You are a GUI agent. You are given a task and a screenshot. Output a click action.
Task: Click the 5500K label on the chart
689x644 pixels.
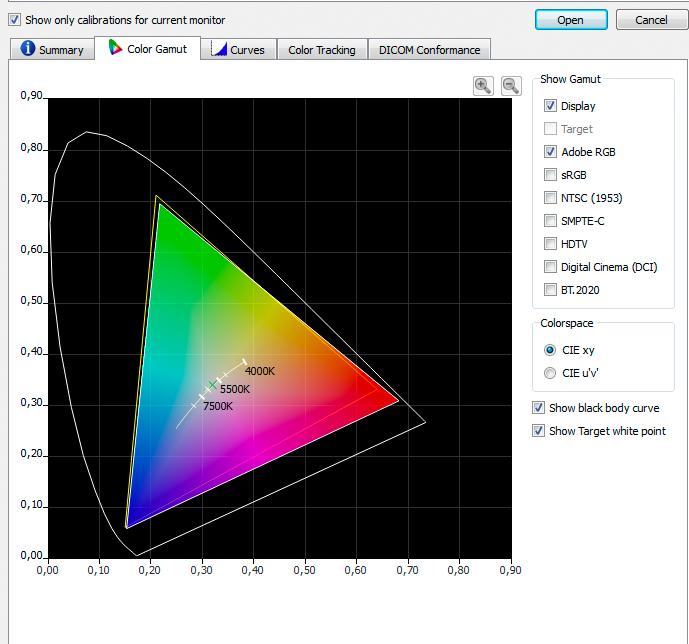tap(235, 389)
